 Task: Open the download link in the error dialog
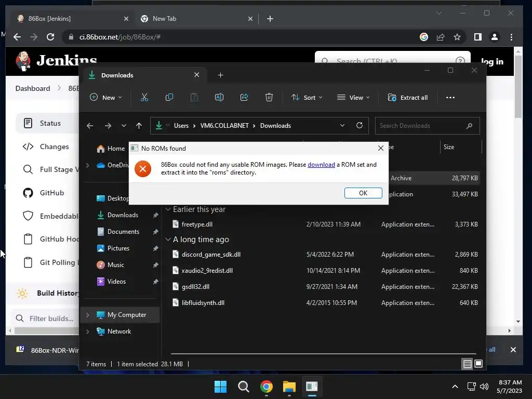[321, 165]
